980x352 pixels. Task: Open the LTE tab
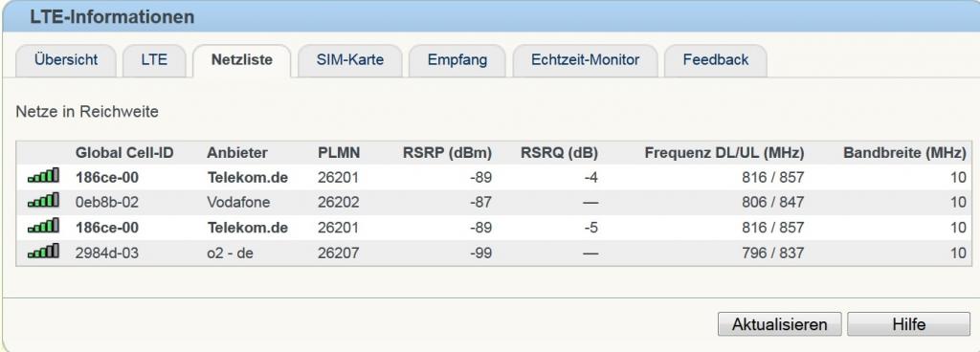point(154,60)
